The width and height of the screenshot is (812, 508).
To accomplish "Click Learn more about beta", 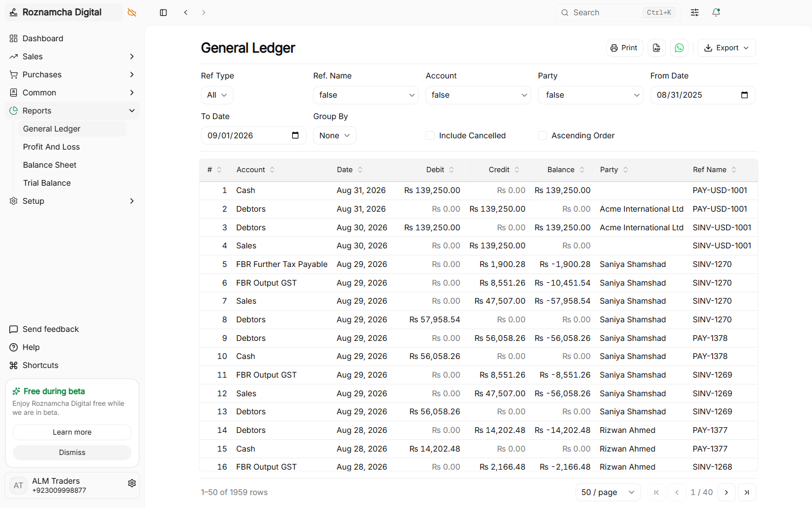I will coord(72,432).
